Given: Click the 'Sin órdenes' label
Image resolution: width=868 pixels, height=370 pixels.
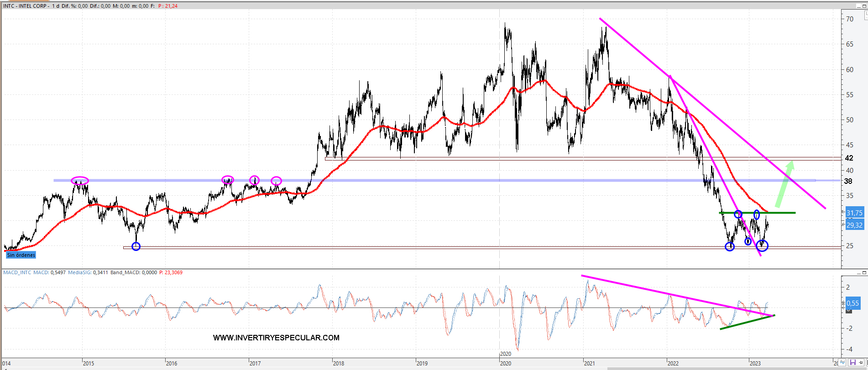Looking at the screenshot, I should click(21, 255).
